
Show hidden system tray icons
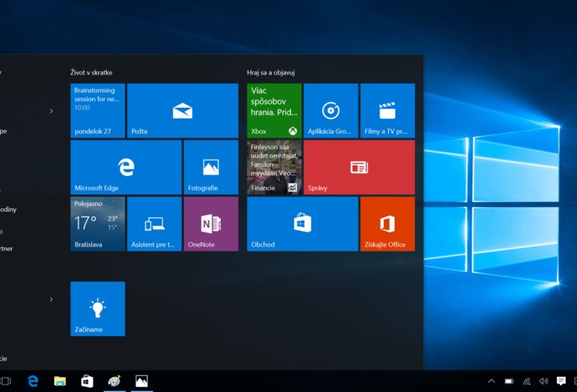coord(491,381)
